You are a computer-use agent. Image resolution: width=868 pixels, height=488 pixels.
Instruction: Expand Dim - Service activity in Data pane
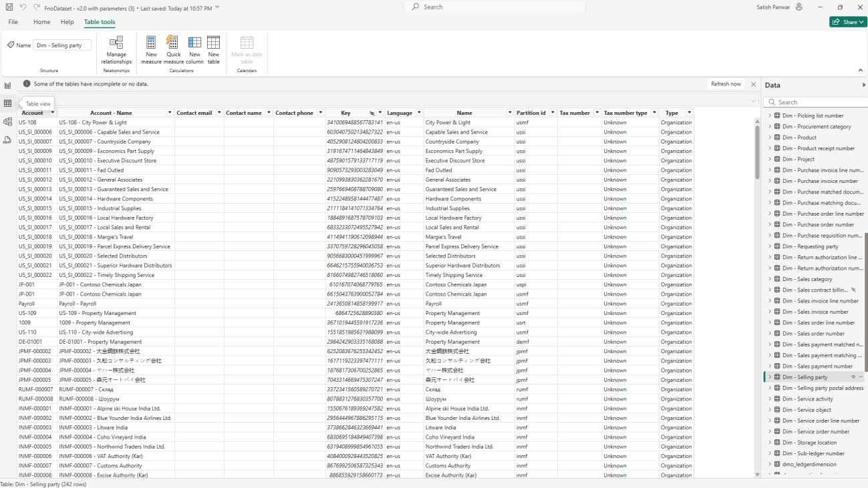click(x=770, y=399)
